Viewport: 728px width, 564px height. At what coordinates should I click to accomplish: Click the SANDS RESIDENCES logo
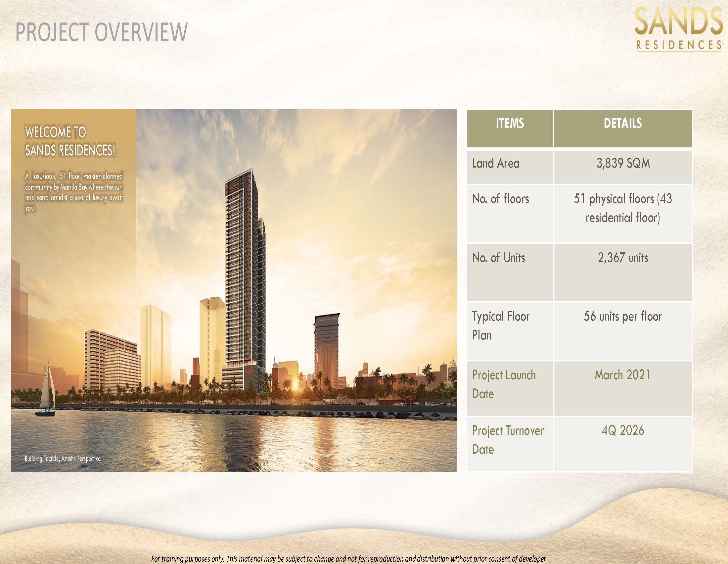point(679,29)
